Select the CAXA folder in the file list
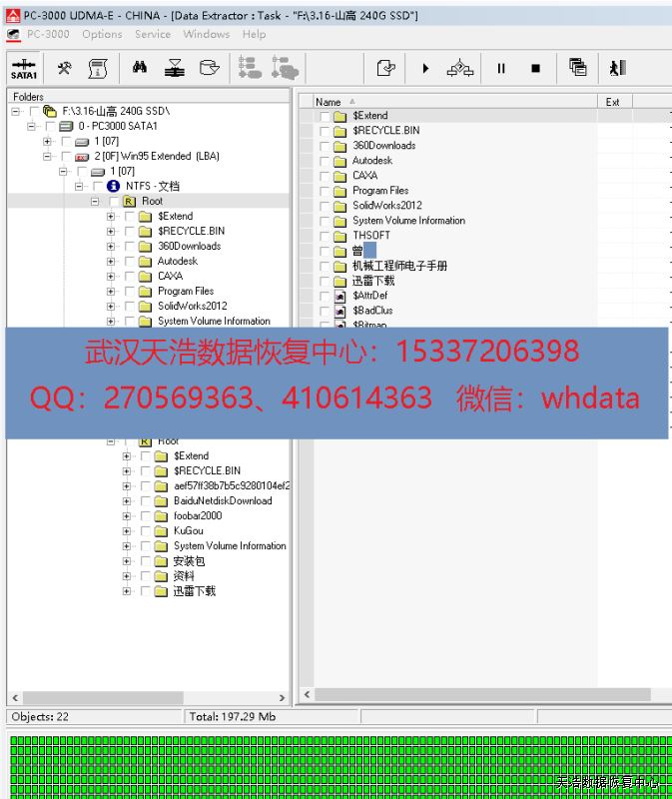This screenshot has width=672, height=799. [x=364, y=176]
